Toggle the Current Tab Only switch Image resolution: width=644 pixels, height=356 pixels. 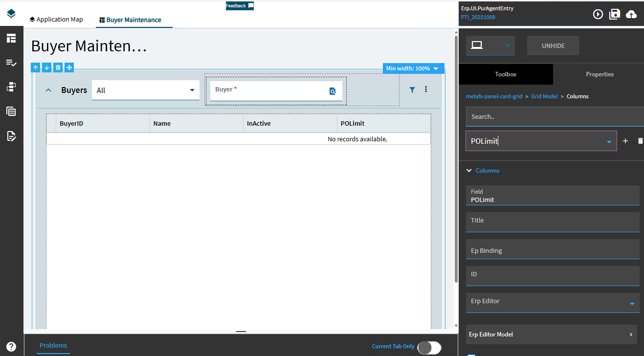click(429, 347)
